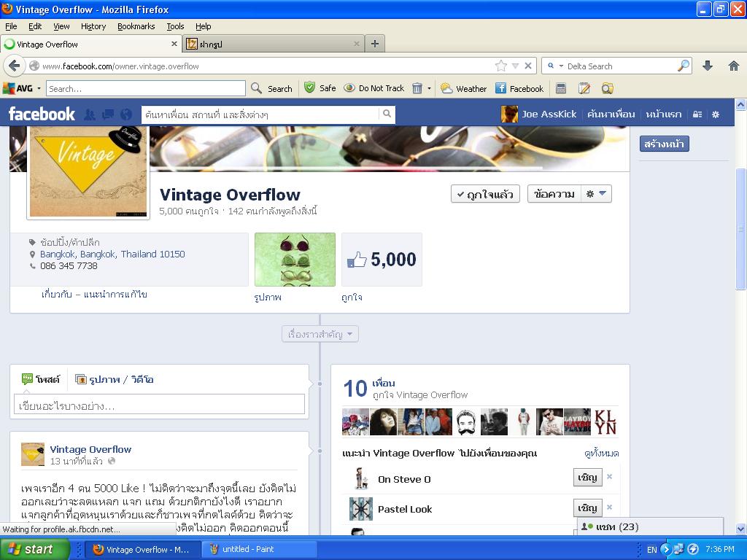
Task: Dismiss Pastel Look suggestion
Action: coord(609,507)
